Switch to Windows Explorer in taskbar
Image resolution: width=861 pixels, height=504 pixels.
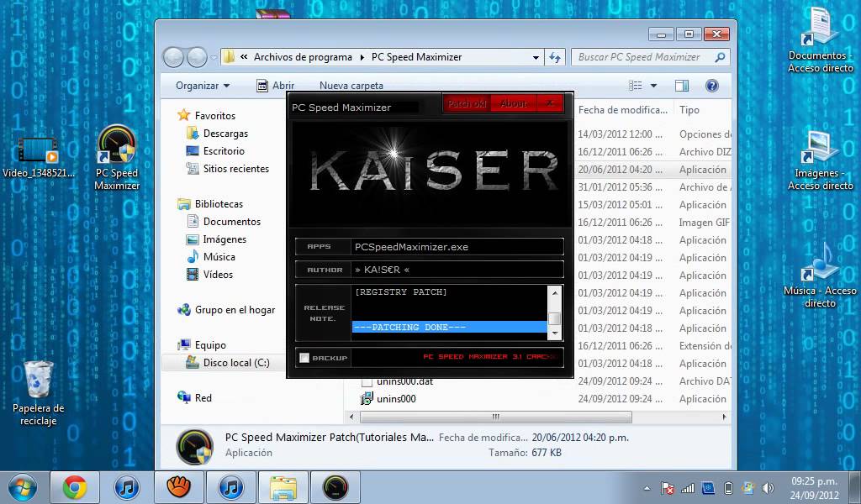283,487
